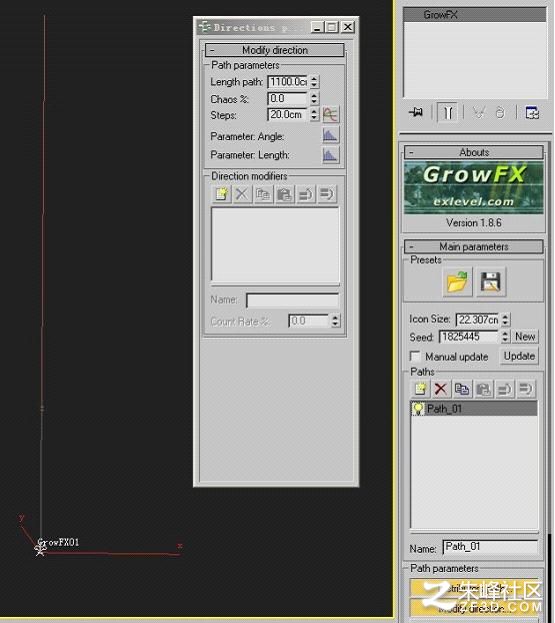Open the Parameter Angle graph icon
The height and width of the screenshot is (623, 555).
point(330,136)
